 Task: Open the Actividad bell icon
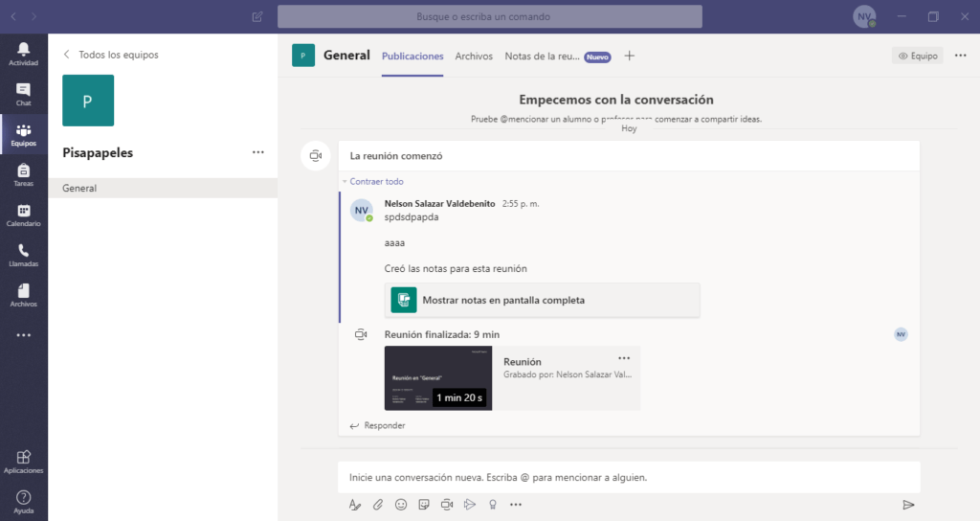pyautogui.click(x=24, y=54)
